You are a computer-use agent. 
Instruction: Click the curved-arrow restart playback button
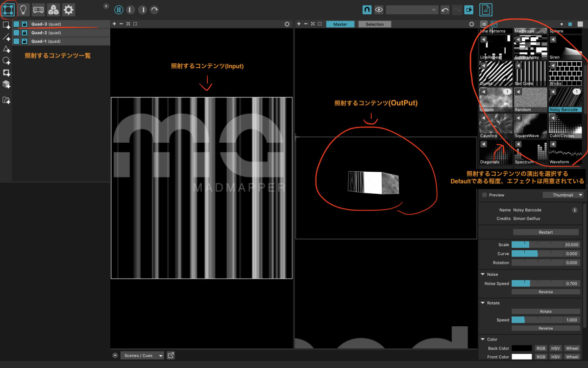[154, 10]
